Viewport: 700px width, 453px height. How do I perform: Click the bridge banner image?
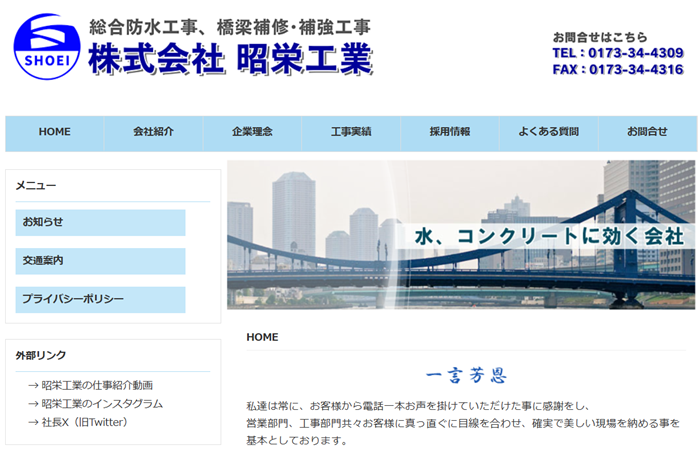point(461,235)
